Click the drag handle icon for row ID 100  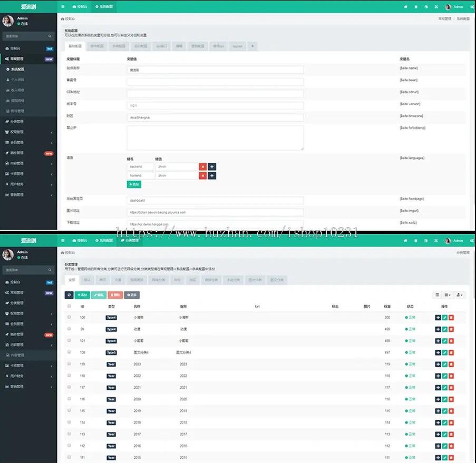[x=438, y=318]
